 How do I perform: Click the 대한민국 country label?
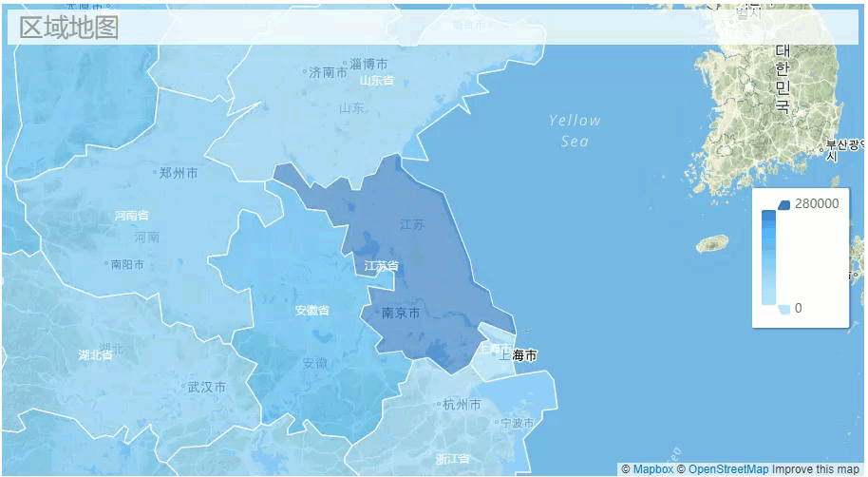click(783, 79)
